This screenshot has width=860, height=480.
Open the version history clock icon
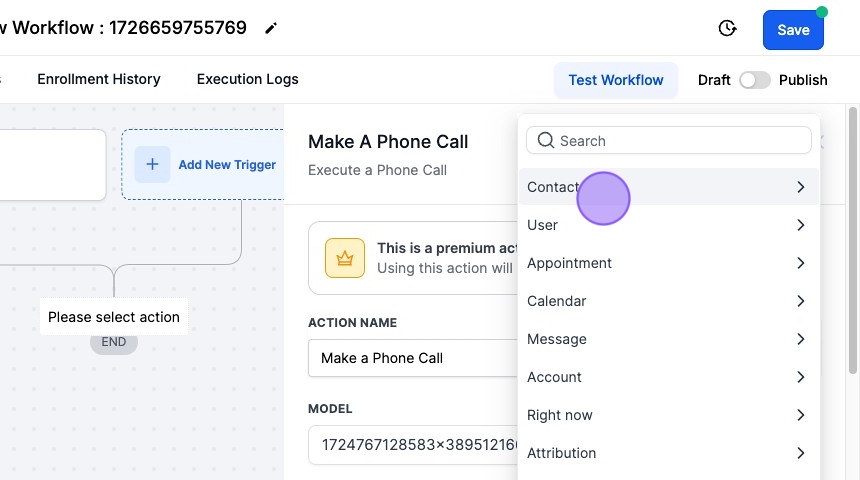[728, 29]
